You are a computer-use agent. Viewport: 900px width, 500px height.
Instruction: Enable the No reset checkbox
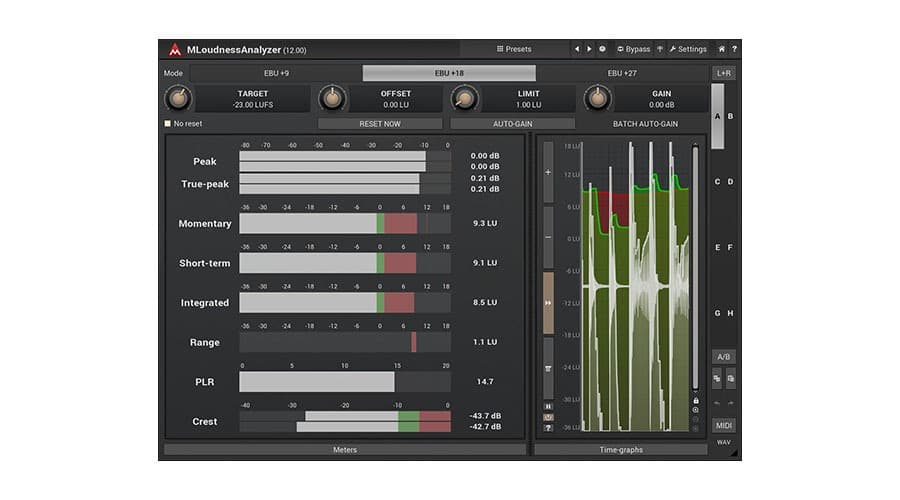tap(168, 123)
